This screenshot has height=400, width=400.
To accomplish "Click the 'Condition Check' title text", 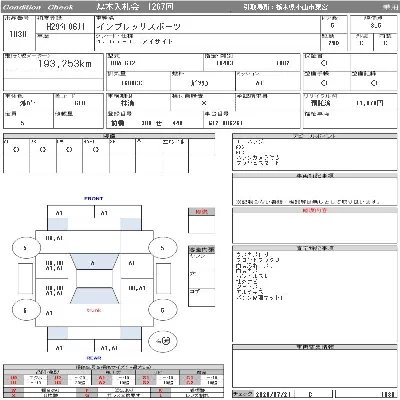I will pos(38,7).
